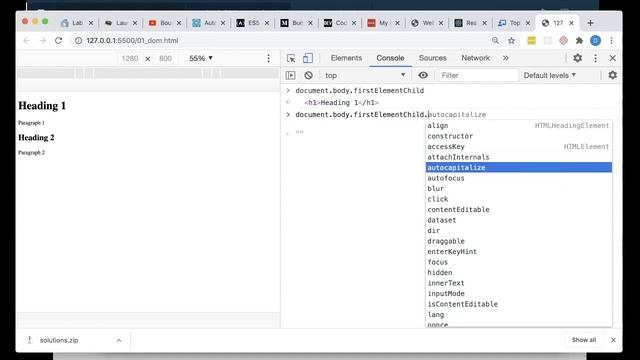This screenshot has height=360, width=640.
Task: Select innerText autocomplete suggestion
Action: click(x=519, y=283)
